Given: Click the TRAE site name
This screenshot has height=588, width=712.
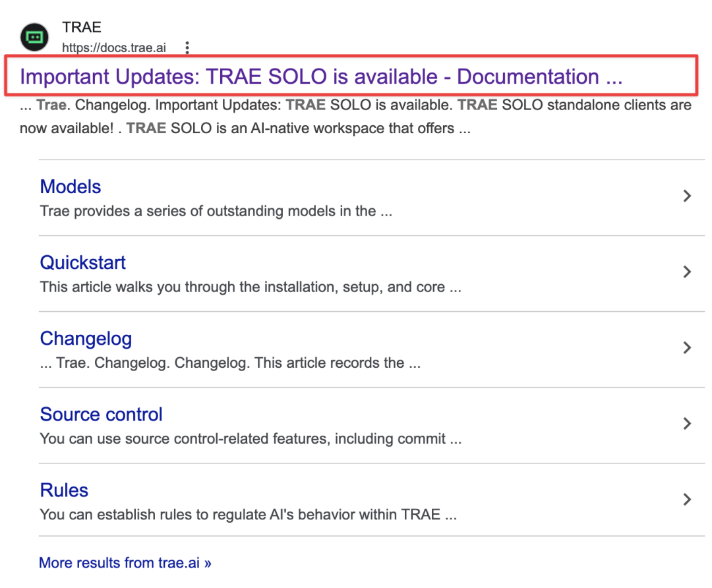Looking at the screenshot, I should click(82, 27).
